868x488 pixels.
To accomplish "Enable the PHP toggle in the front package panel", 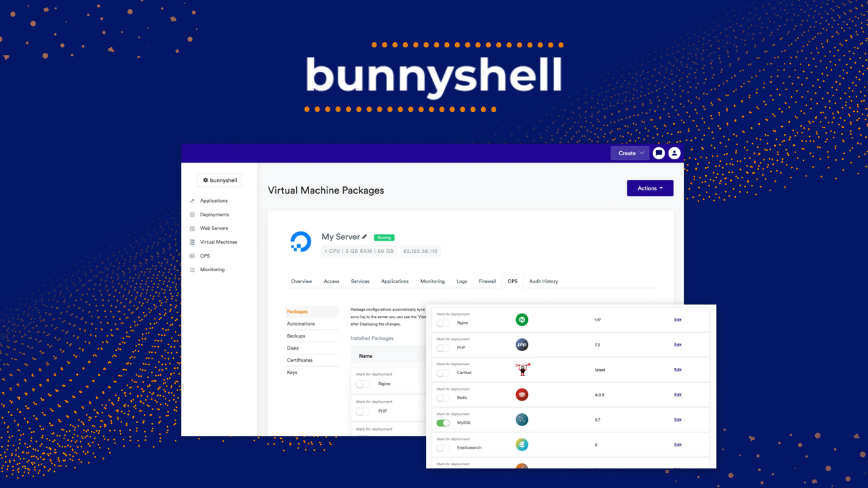I will [443, 348].
